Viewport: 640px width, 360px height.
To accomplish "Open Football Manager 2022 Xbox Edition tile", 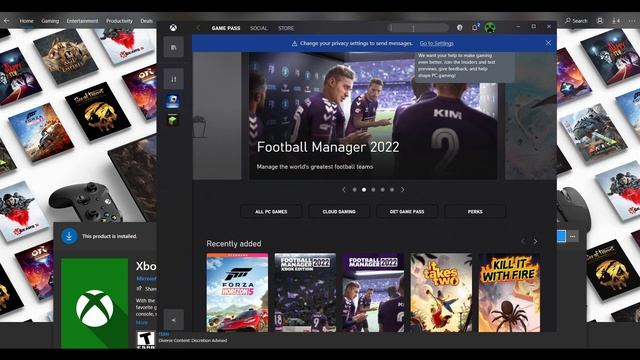I will coord(305,292).
